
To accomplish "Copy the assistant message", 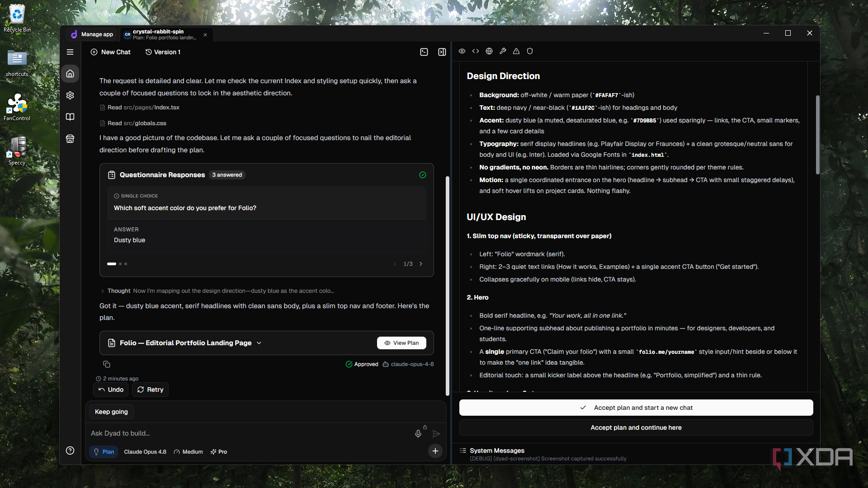I will [x=107, y=364].
